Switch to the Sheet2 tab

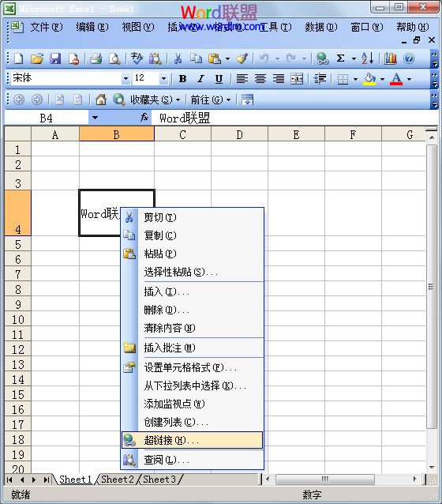click(x=118, y=480)
